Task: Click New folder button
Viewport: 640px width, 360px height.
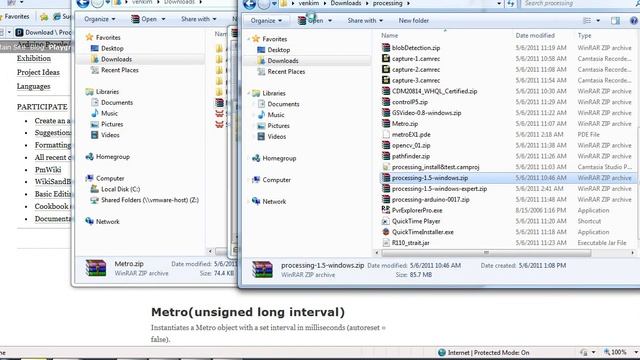Action: tap(413, 20)
